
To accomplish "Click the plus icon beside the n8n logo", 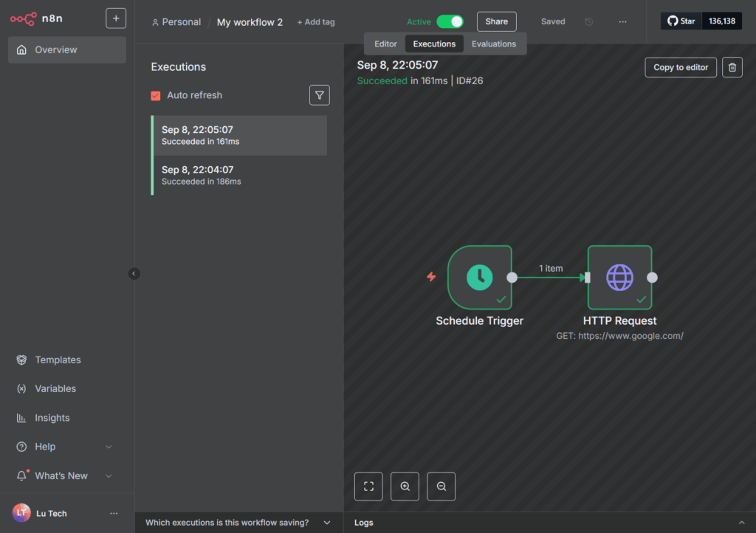I will click(116, 18).
